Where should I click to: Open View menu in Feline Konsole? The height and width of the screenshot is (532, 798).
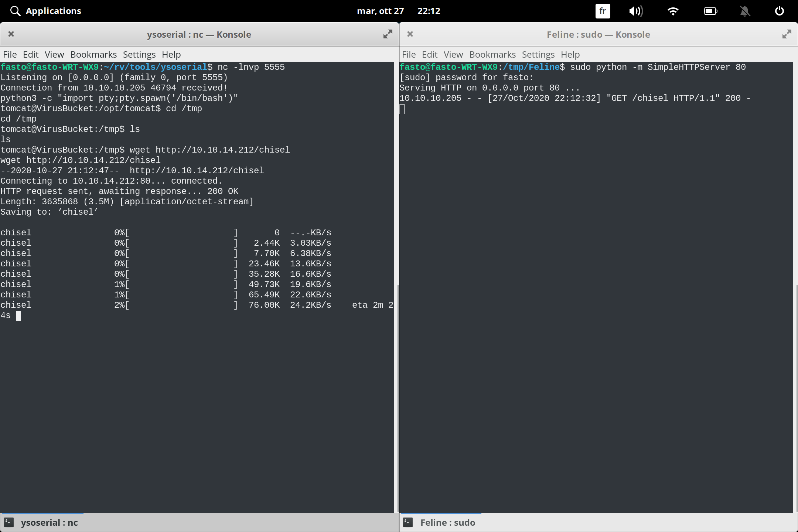[453, 55]
